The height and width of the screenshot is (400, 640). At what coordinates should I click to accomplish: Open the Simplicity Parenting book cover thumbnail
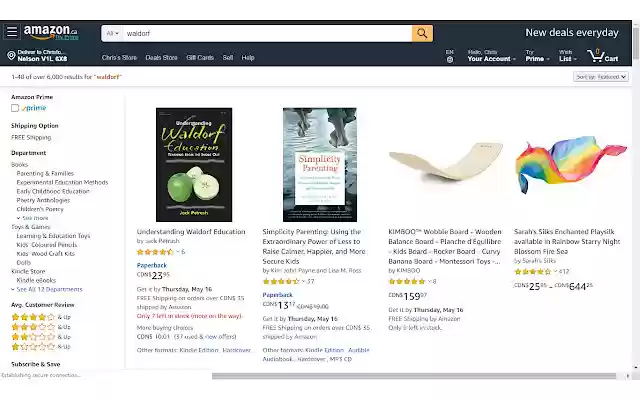[320, 165]
